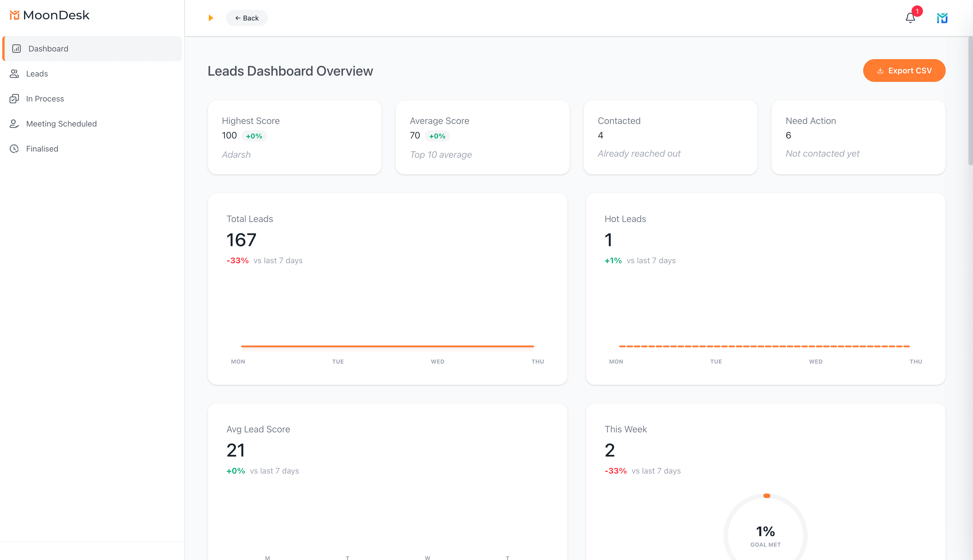Click the Top 10 average caption
973x560 pixels.
[x=441, y=155]
